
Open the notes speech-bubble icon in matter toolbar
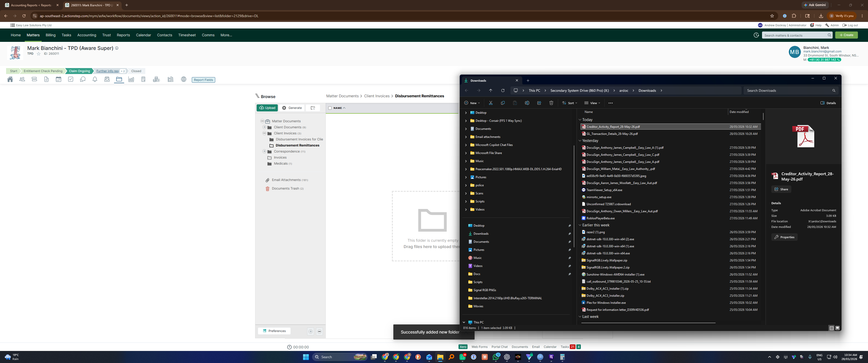click(83, 79)
